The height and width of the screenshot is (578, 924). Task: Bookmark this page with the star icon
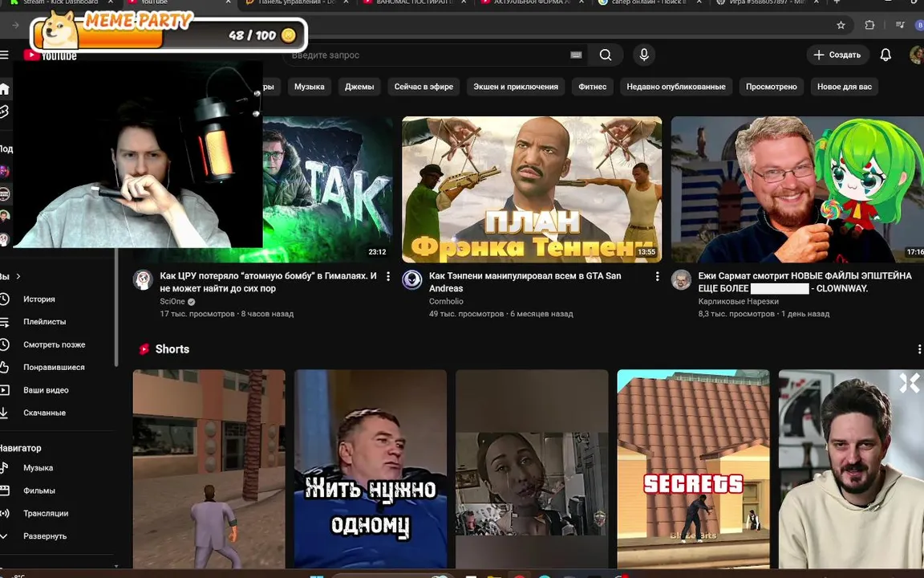(x=841, y=25)
